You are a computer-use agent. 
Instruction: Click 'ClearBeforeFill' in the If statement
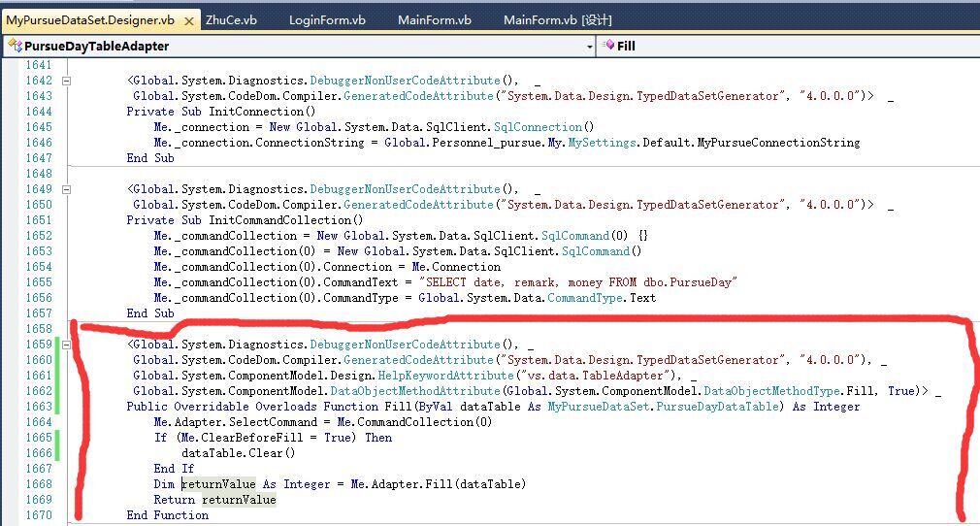click(x=251, y=437)
